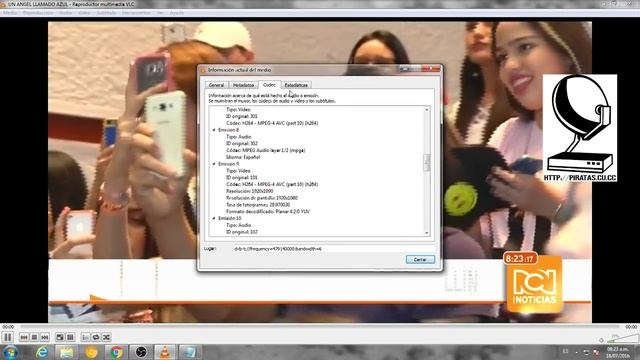Select 'Códec: MPEG Audio layer 1/2' row
The height and width of the screenshot is (360, 640).
tap(265, 150)
